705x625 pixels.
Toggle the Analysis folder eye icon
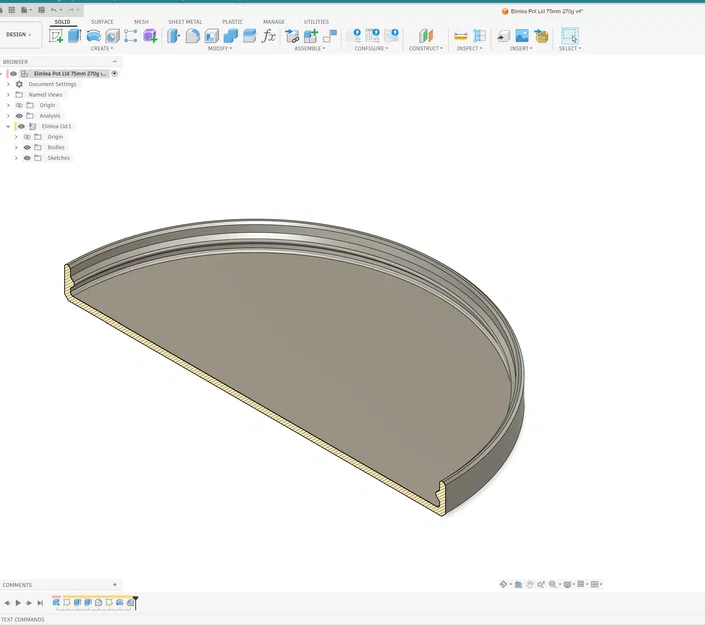(x=19, y=116)
